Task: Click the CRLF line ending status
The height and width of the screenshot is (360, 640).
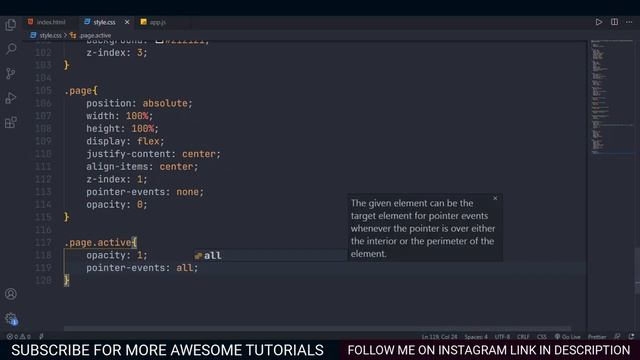Action: coord(523,337)
